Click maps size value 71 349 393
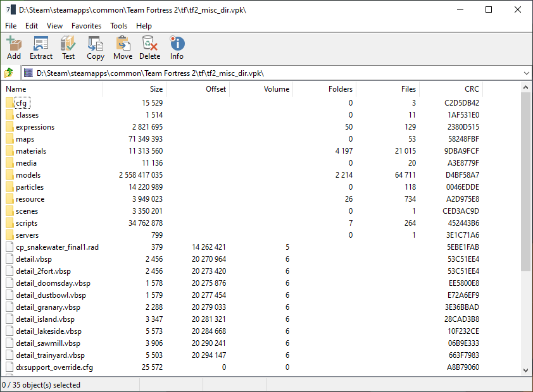533x392 pixels. pyautogui.click(x=146, y=139)
